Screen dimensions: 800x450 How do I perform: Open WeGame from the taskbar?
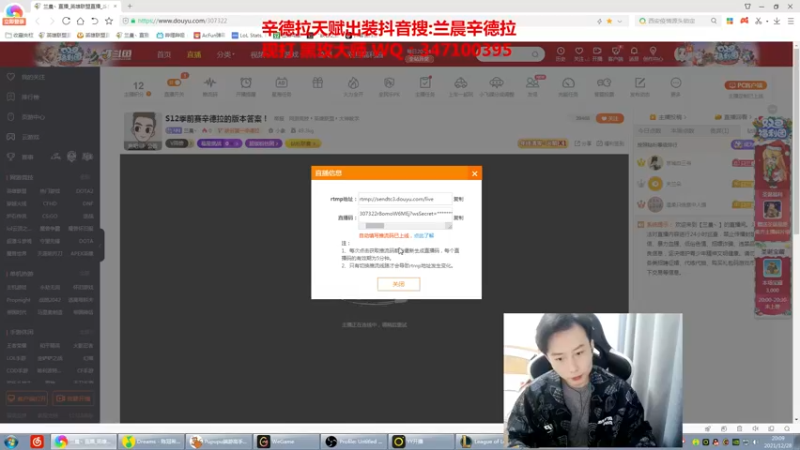[286, 441]
